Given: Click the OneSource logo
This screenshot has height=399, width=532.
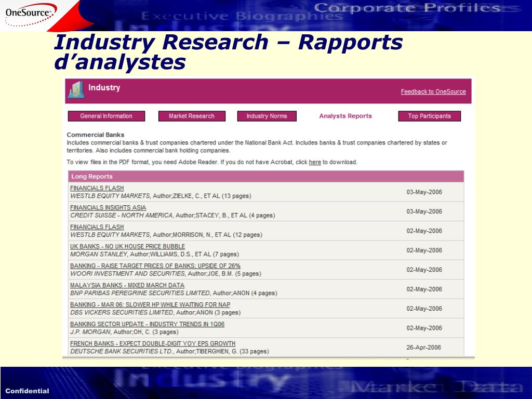Looking at the screenshot, I should point(30,14).
